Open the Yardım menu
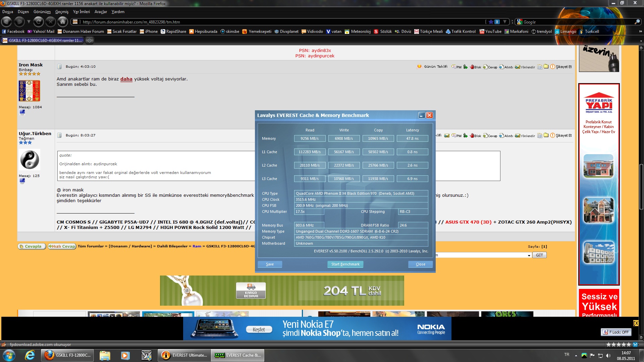644x362 pixels. tap(118, 12)
